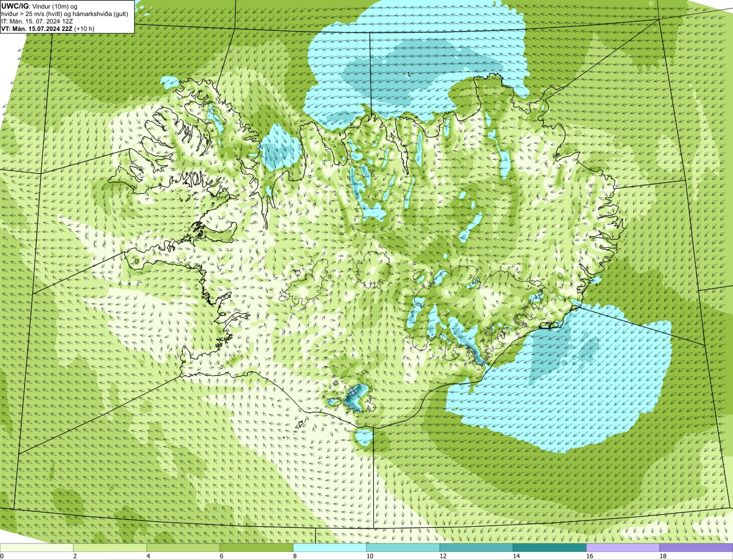Select the purple above-18 m/s scale swatch

coord(696,548)
